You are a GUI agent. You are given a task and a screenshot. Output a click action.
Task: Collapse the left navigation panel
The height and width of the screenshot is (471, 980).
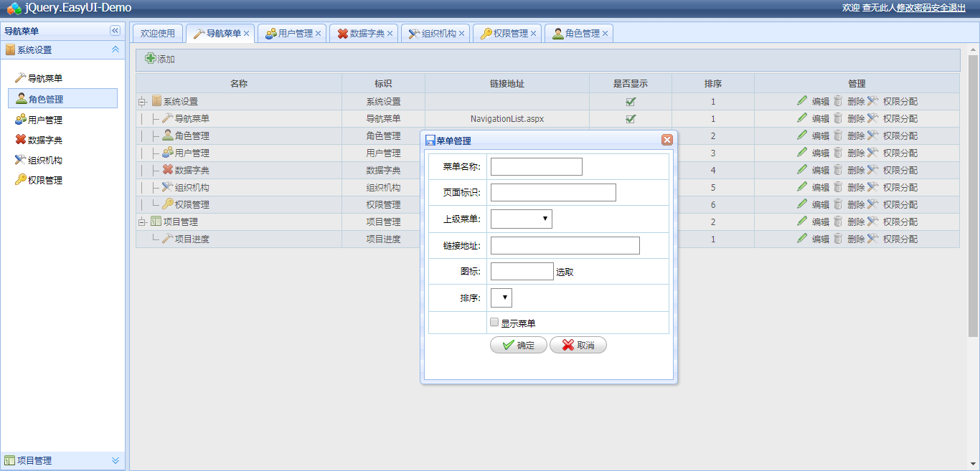tap(115, 31)
